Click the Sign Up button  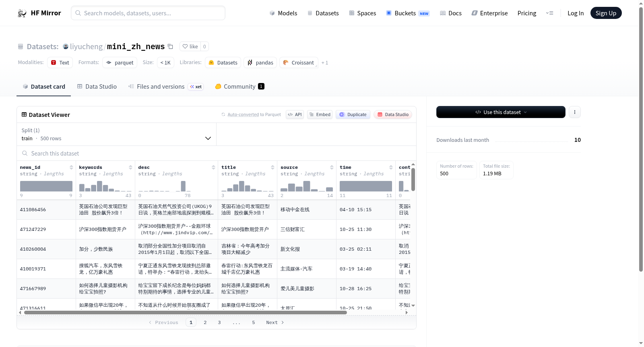pos(606,13)
